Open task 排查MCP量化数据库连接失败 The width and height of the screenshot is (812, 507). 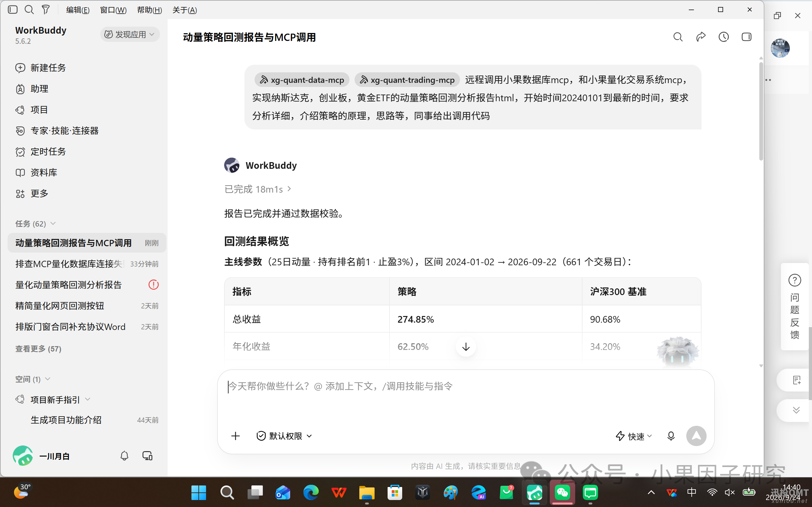(87, 264)
